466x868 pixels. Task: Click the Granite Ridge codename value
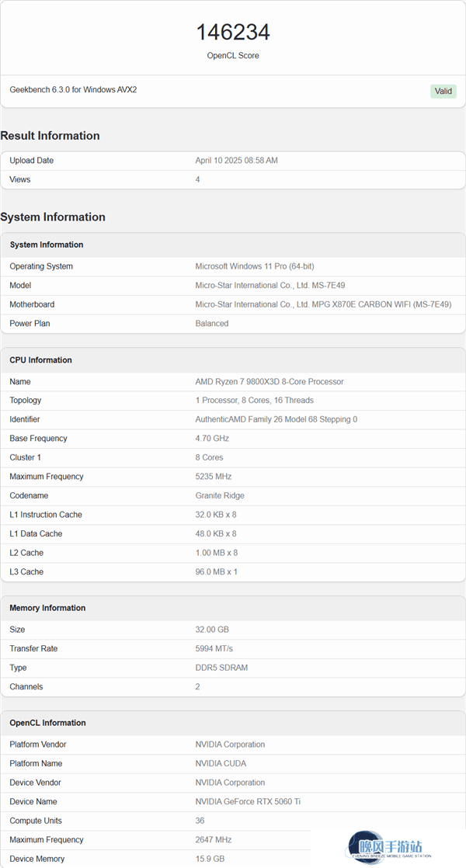220,495
